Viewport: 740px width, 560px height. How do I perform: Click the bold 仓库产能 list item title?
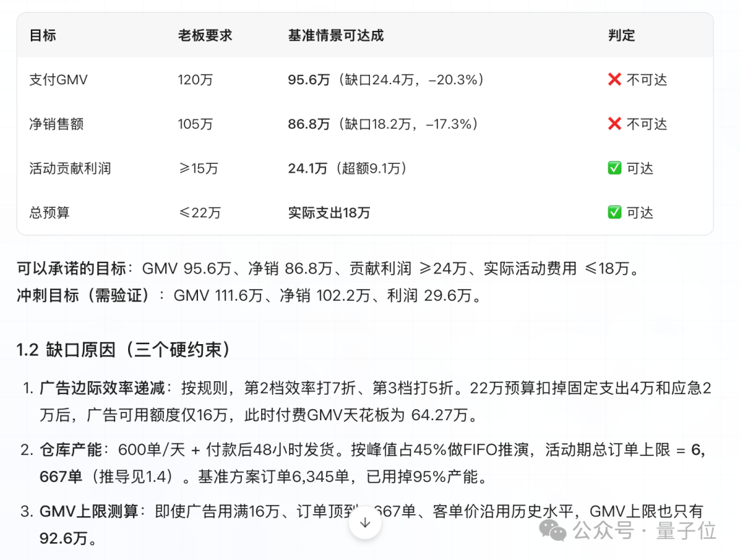71,450
